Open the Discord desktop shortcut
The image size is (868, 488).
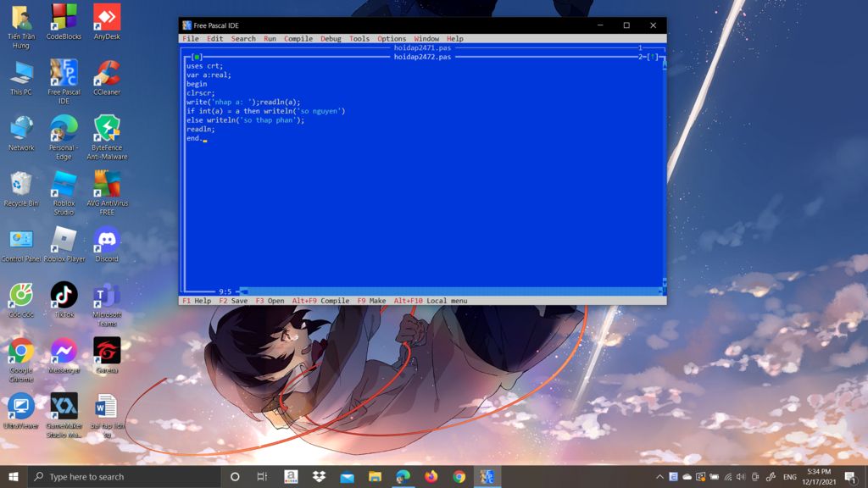pos(107,245)
